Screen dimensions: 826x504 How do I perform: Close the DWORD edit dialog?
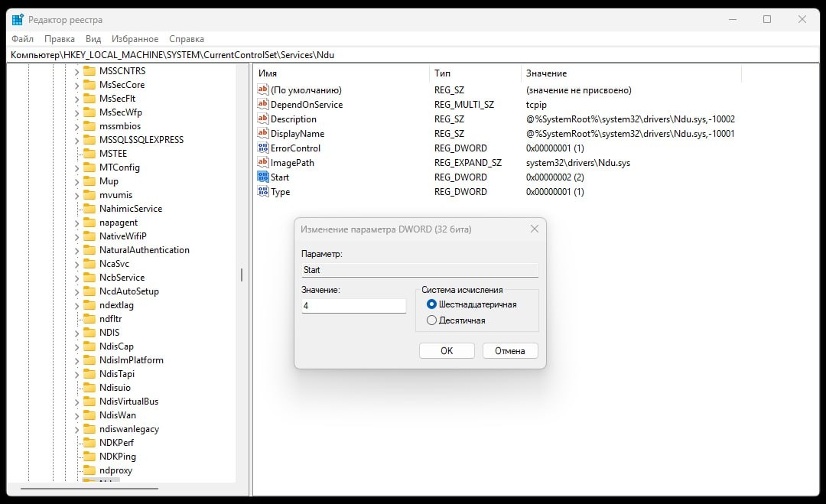(x=534, y=229)
